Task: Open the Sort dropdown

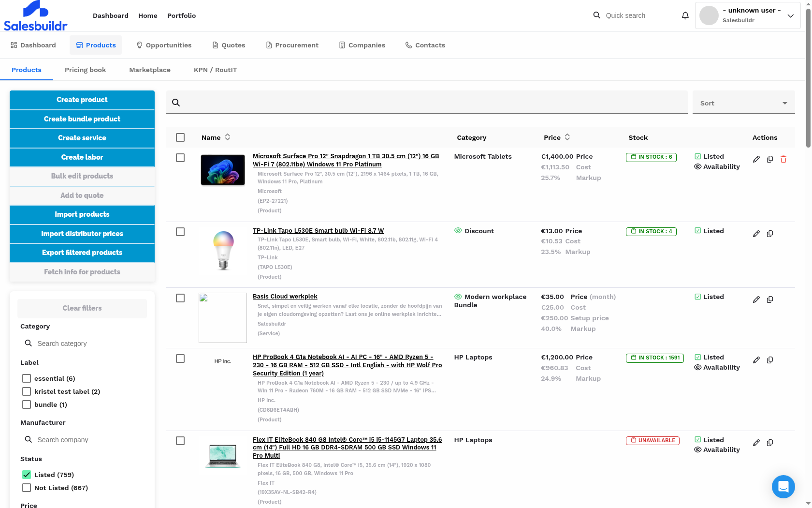Action: click(743, 103)
